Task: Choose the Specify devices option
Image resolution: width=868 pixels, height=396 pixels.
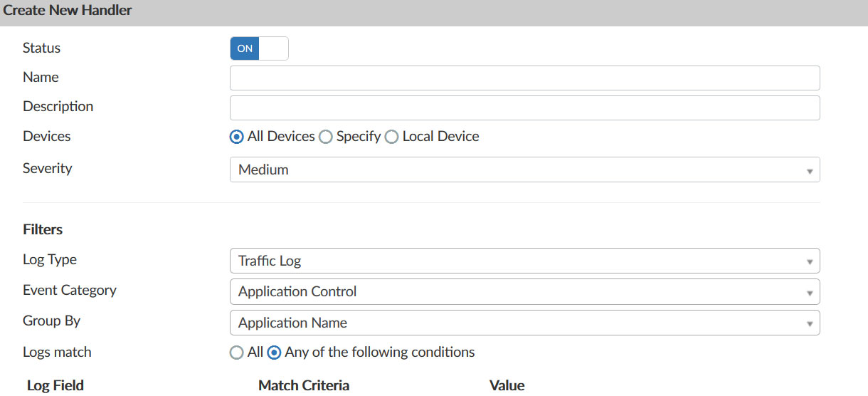Action: [x=326, y=137]
